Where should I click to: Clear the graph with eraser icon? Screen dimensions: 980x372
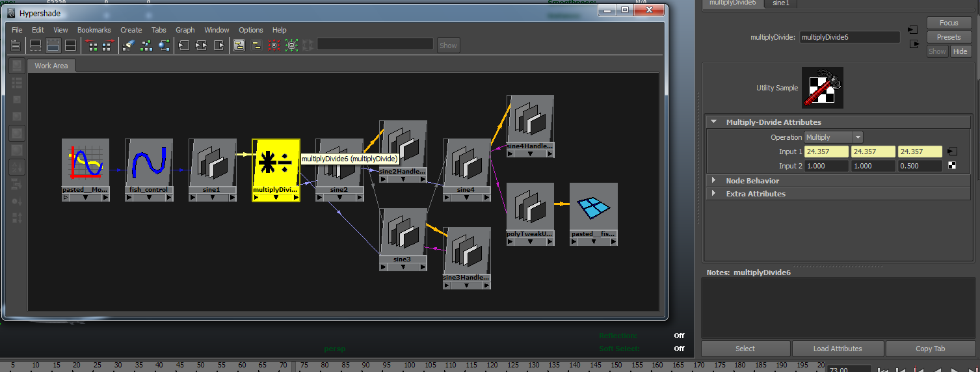coord(129,46)
